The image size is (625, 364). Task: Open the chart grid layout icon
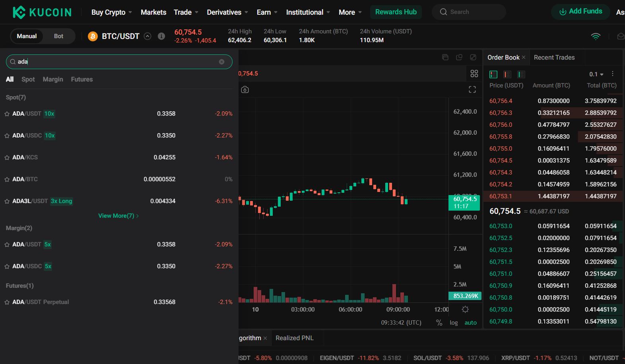pyautogui.click(x=474, y=74)
